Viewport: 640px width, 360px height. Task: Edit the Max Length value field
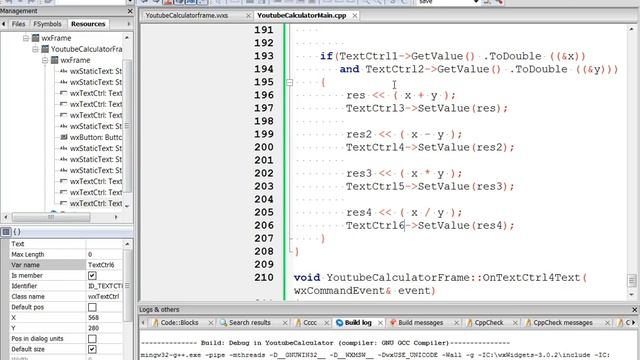104,254
